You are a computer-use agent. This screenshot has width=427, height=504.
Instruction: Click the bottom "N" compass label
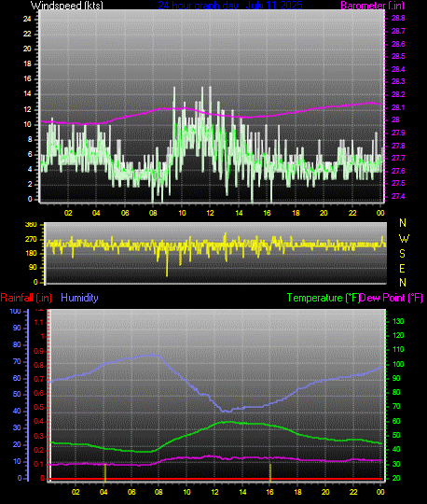click(x=403, y=283)
